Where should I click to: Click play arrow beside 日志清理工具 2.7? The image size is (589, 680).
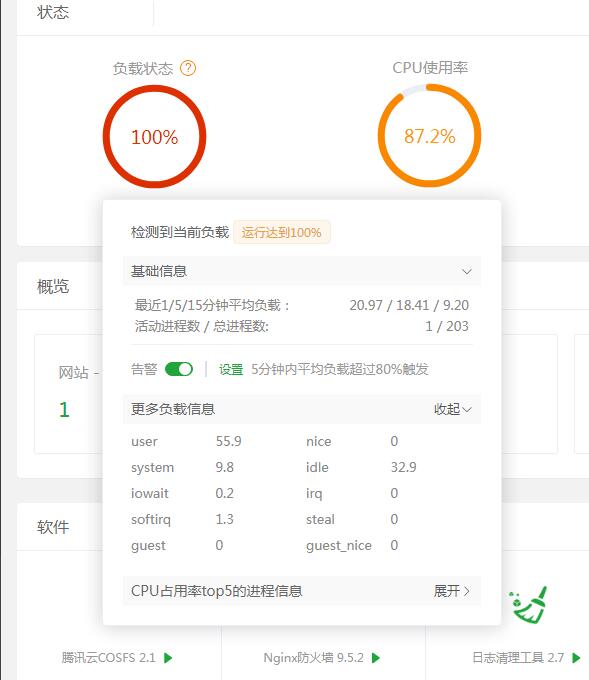(576, 658)
